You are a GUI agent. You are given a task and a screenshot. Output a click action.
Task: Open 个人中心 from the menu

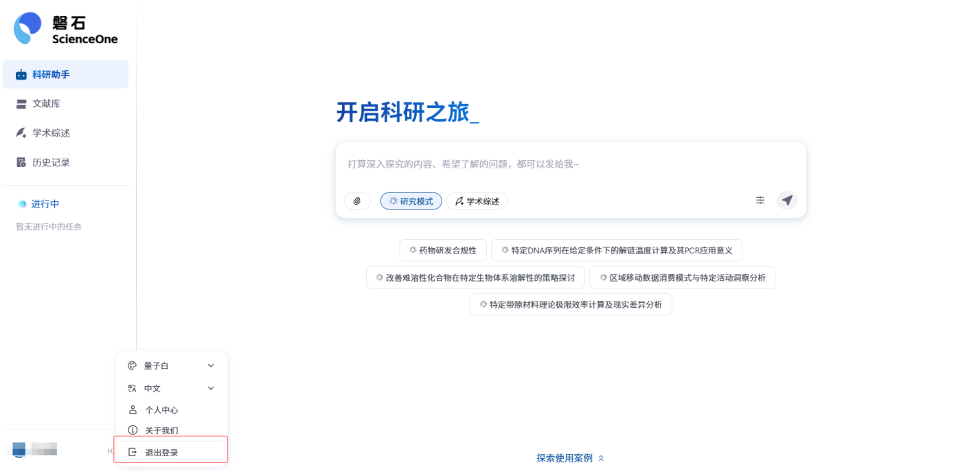(161, 409)
